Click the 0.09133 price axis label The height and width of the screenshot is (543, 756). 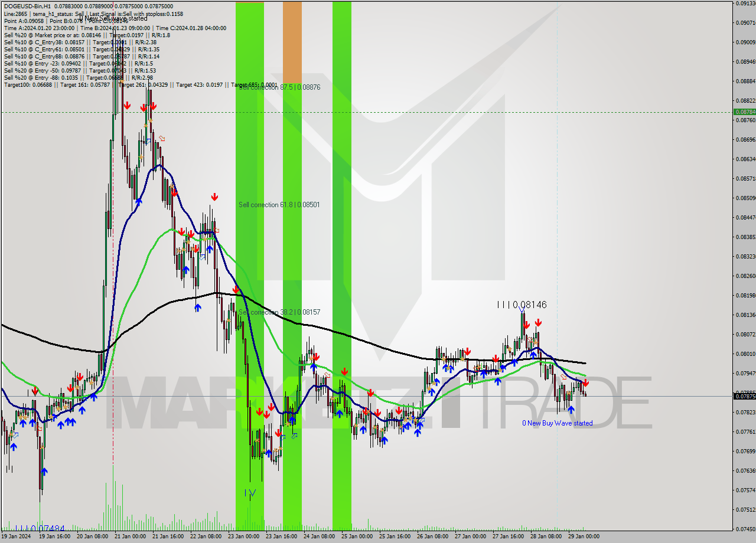(x=745, y=3)
